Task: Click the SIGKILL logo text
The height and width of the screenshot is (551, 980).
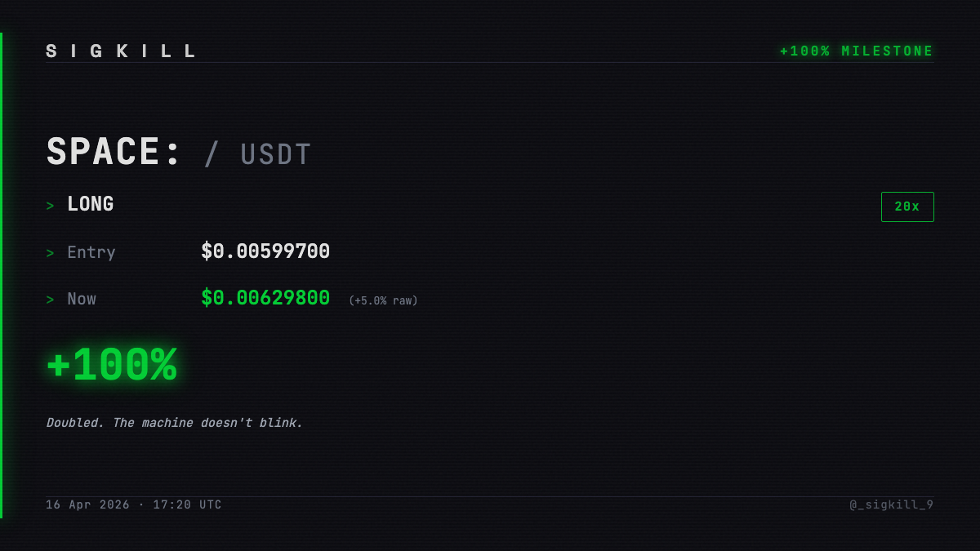Action: [121, 51]
